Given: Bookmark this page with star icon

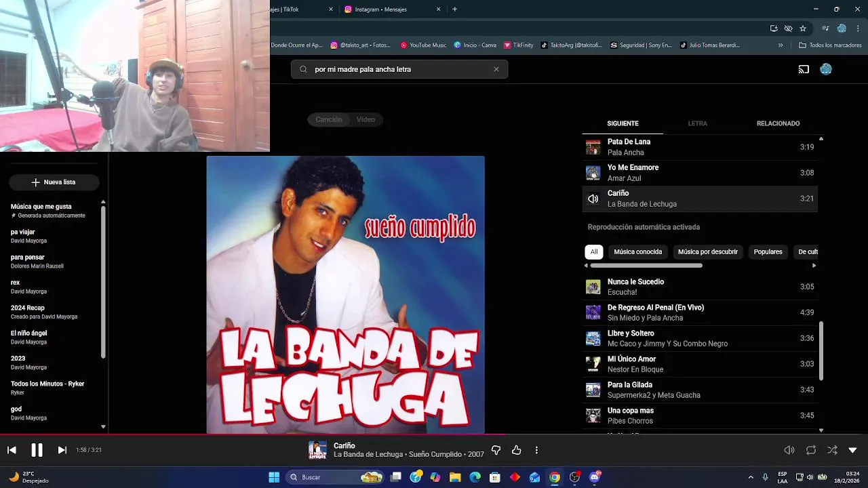Looking at the screenshot, I should [803, 28].
